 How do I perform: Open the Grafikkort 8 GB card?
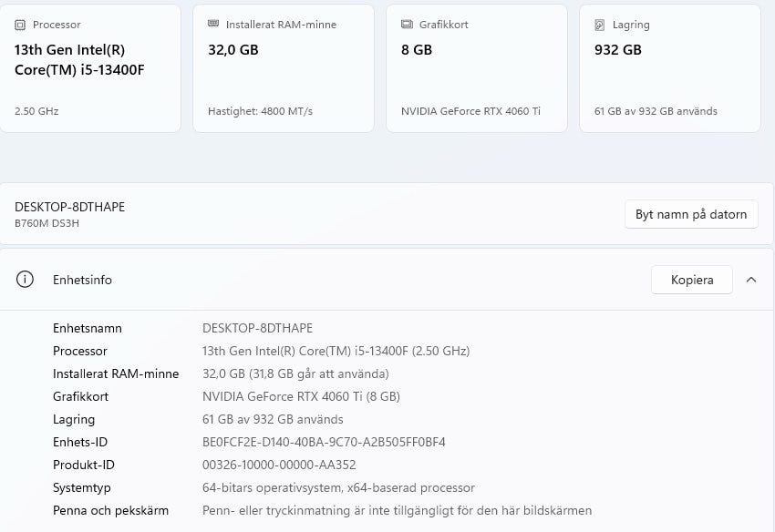click(477, 68)
